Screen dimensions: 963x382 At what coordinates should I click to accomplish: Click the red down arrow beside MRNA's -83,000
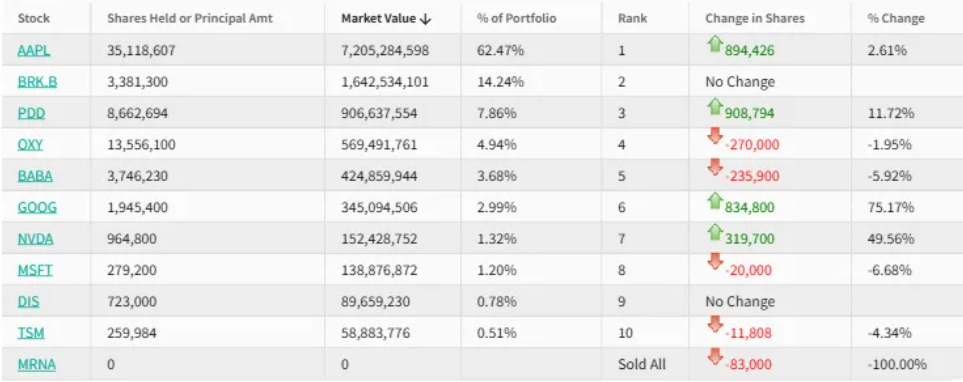pos(714,357)
